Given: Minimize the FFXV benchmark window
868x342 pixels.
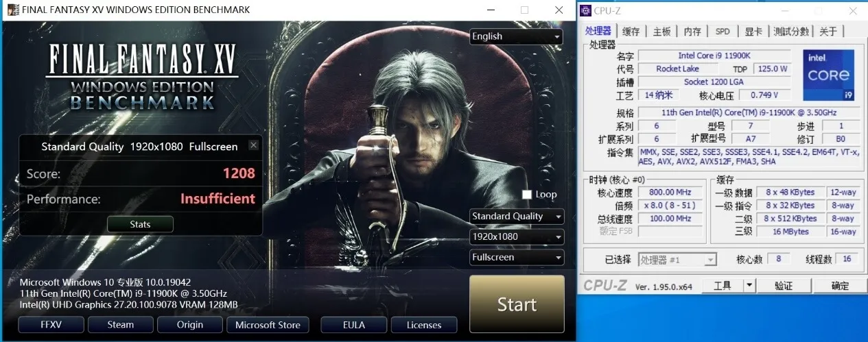Looking at the screenshot, I should (x=490, y=10).
